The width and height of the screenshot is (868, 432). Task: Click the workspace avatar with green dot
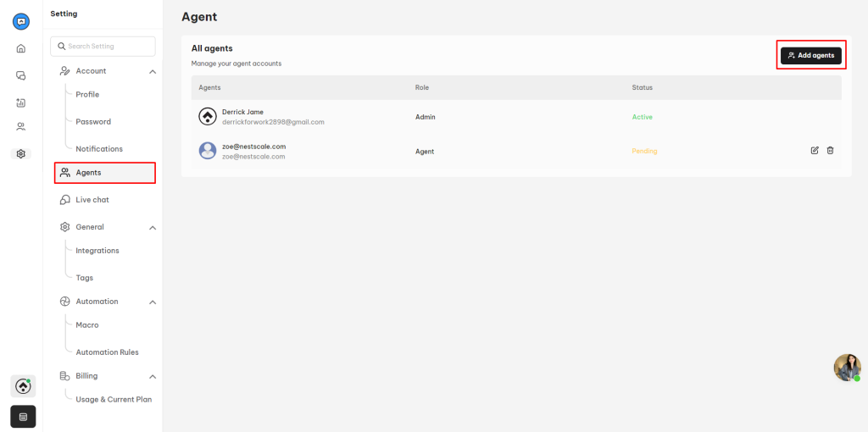[23, 386]
